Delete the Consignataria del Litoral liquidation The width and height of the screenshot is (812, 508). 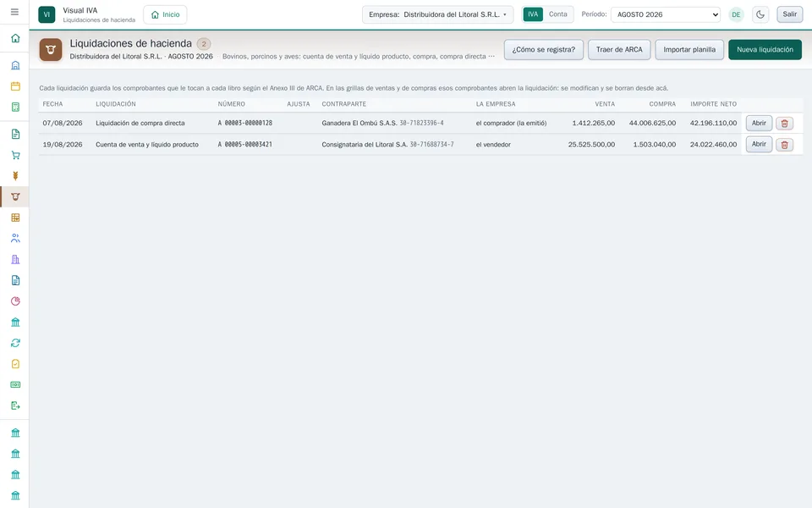pos(784,145)
